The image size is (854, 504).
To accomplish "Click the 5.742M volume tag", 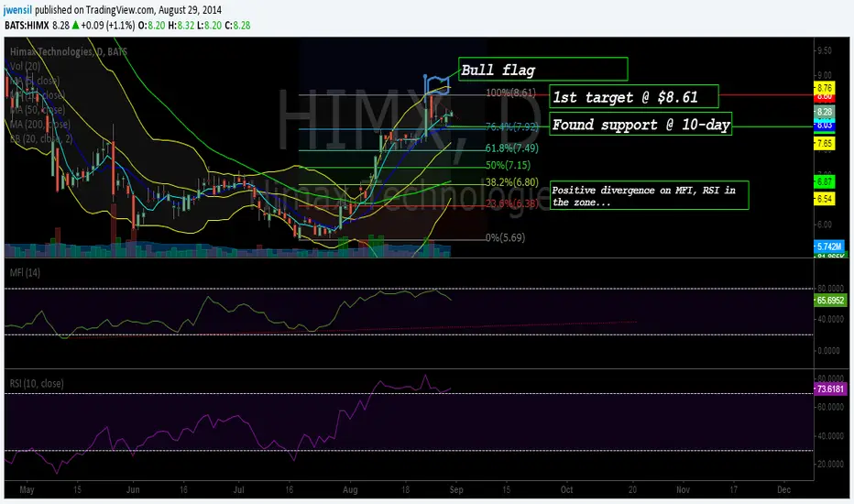I will (829, 247).
